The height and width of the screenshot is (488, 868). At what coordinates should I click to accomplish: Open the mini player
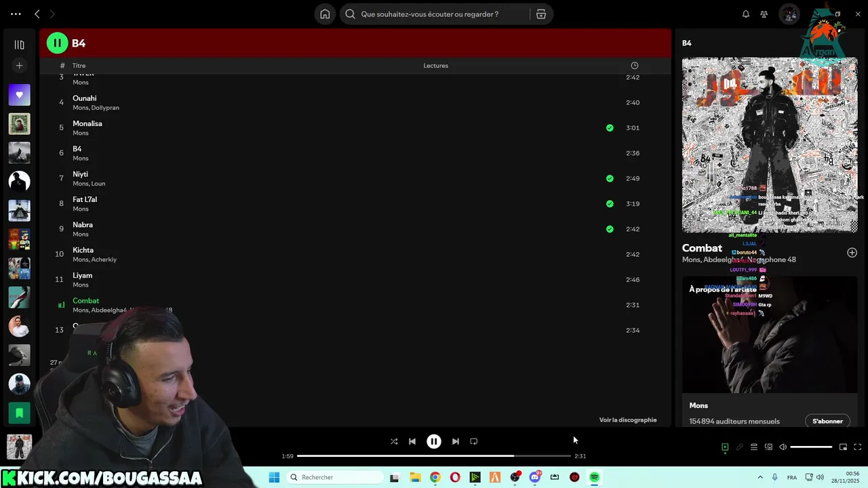tap(843, 447)
